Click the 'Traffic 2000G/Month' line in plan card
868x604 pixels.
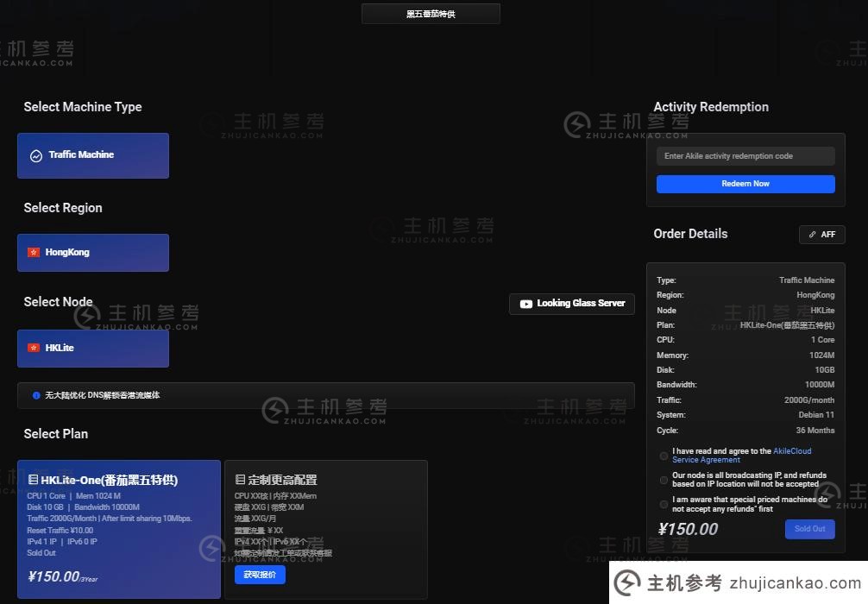pyautogui.click(x=110, y=519)
